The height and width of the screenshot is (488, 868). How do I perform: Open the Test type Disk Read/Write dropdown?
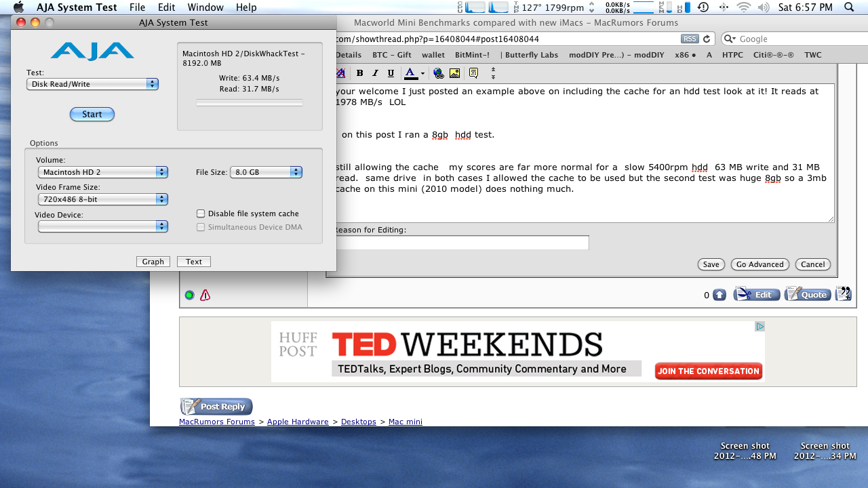[x=92, y=84]
